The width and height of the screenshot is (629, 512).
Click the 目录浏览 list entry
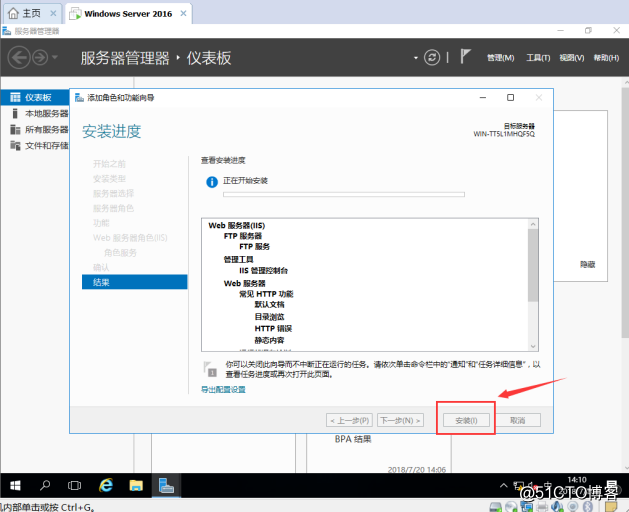coord(269,317)
